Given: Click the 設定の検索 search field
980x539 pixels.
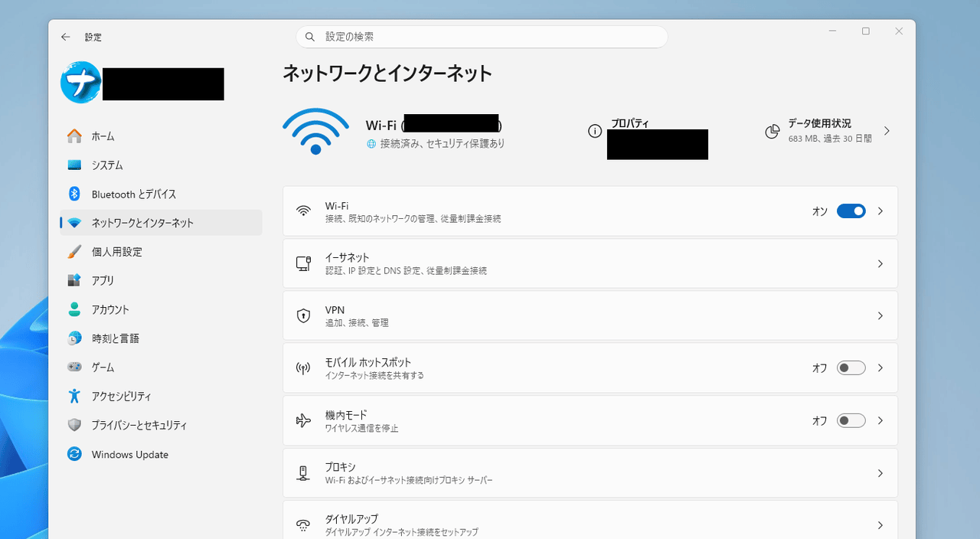Looking at the screenshot, I should point(482,36).
